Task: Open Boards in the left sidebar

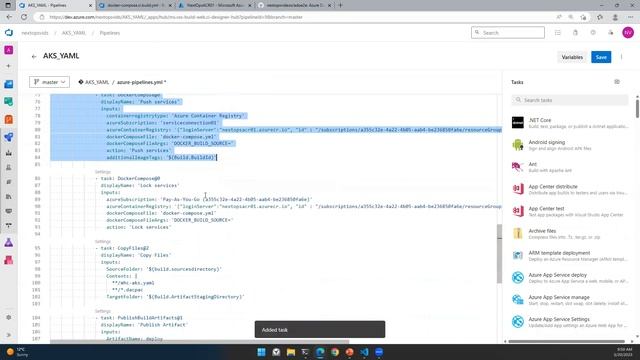Action: point(9,84)
